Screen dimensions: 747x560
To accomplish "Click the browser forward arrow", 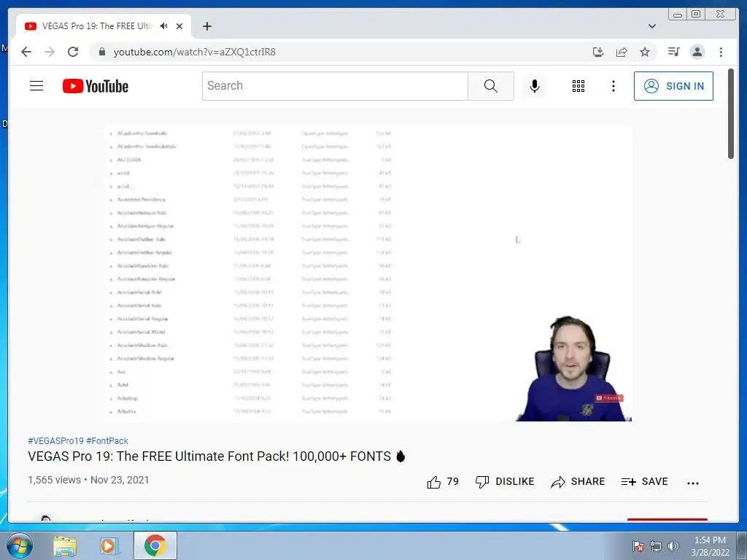I will (50, 52).
